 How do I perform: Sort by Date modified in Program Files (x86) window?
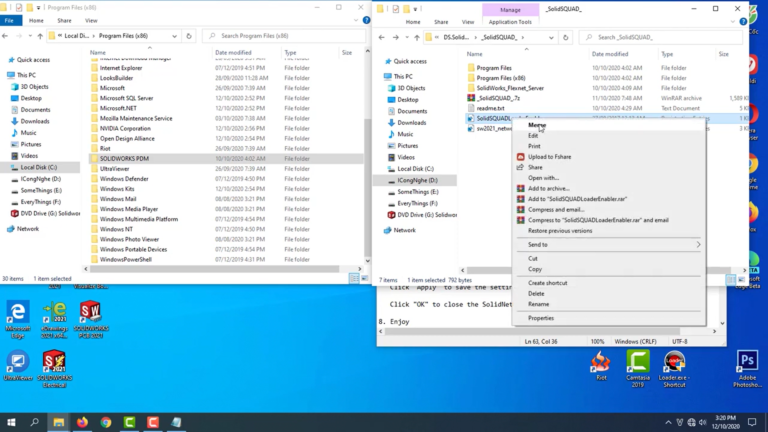pyautogui.click(x=233, y=52)
